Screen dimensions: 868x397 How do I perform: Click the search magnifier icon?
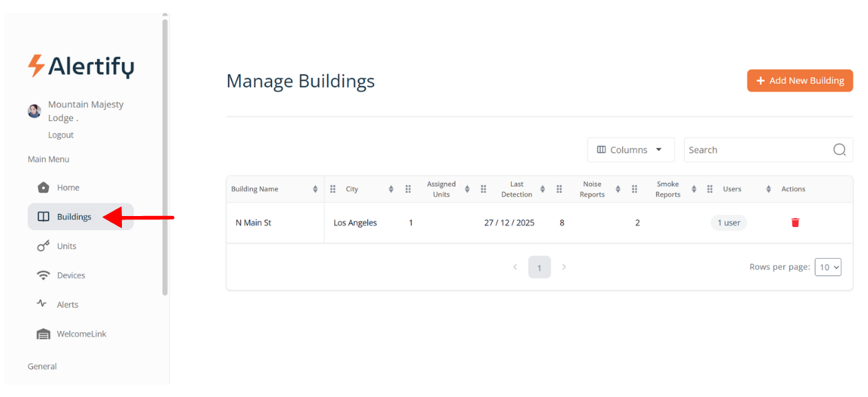tap(839, 150)
